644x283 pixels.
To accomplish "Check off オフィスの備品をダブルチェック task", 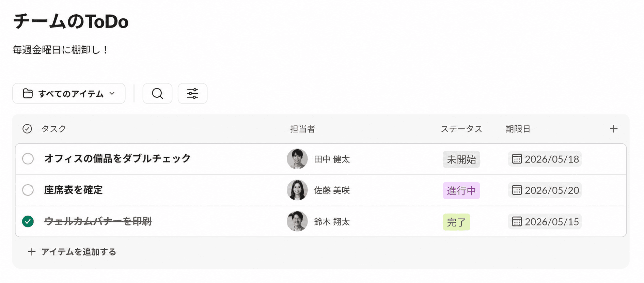I will 28,159.
